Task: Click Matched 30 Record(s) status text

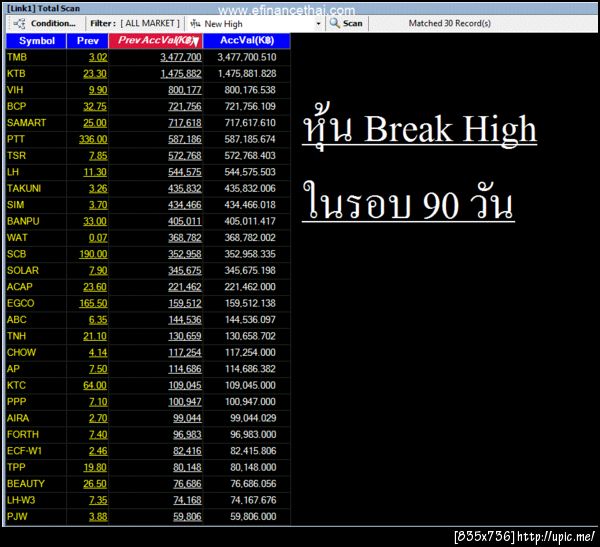Action: click(x=450, y=23)
